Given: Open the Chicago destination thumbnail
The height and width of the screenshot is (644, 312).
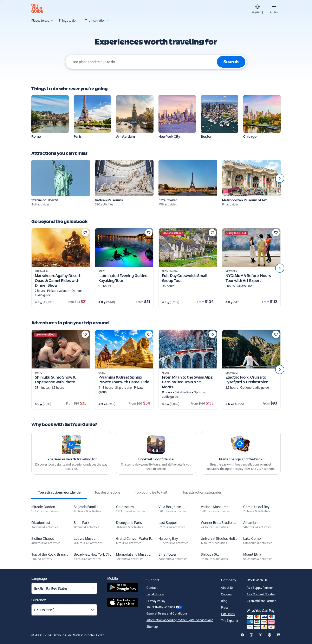Looking at the screenshot, I should [262, 114].
